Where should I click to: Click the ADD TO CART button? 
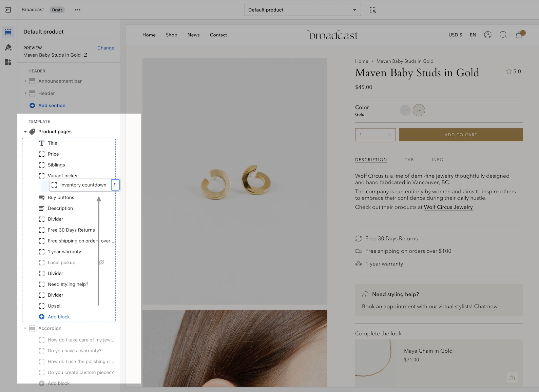point(461,135)
